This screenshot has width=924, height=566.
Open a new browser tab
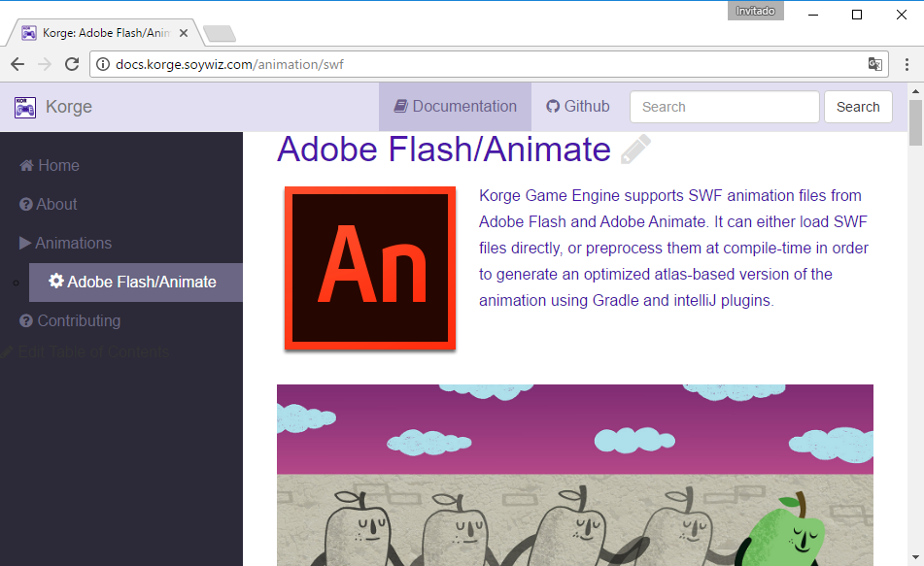[x=220, y=34]
